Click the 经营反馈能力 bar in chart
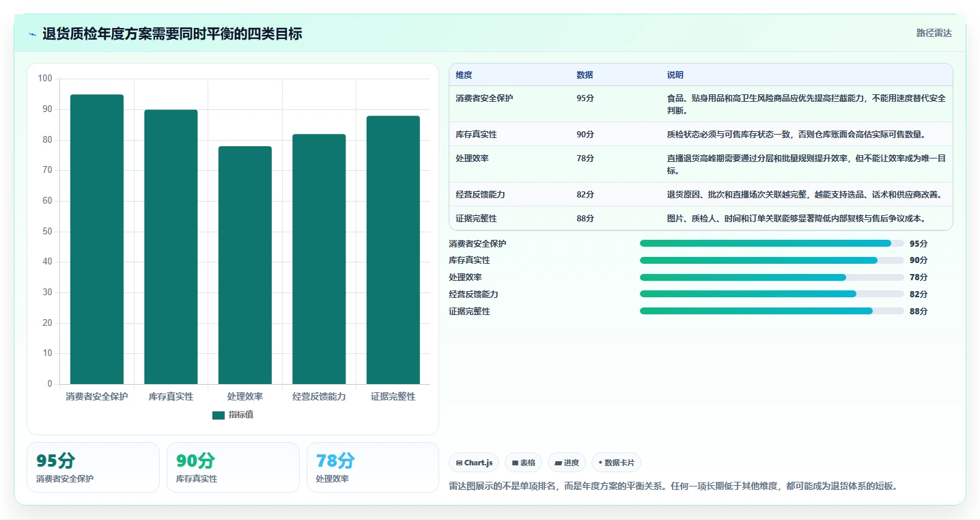 pos(319,259)
